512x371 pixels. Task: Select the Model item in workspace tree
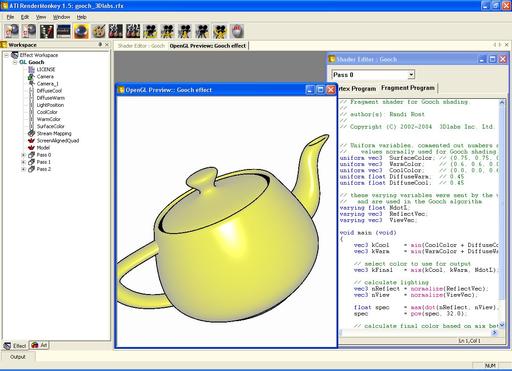pos(43,148)
